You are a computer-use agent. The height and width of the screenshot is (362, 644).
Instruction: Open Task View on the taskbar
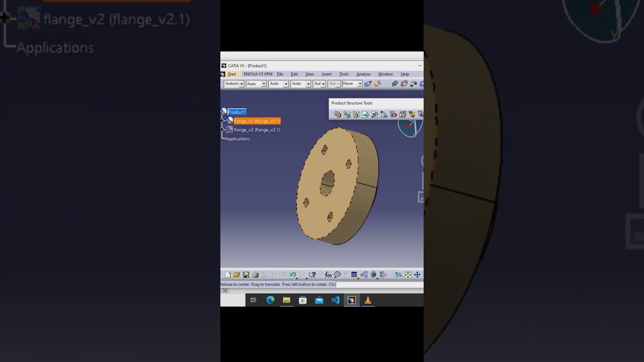pyautogui.click(x=254, y=300)
